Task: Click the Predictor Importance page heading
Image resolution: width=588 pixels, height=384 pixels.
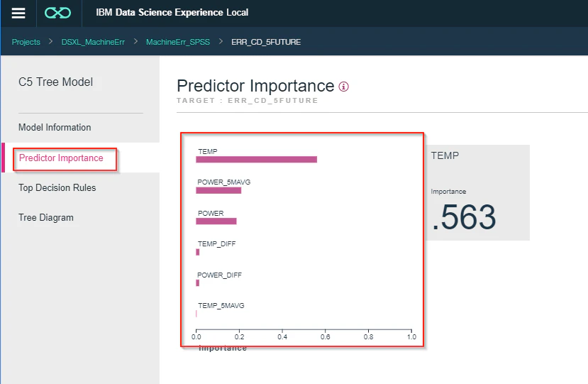Action: 255,86
